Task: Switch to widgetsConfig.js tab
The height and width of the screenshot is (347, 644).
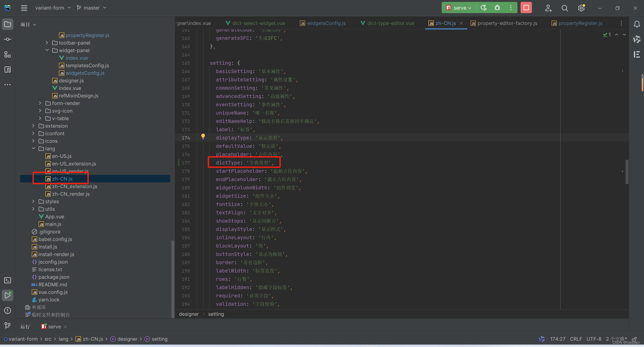Action: tap(326, 23)
